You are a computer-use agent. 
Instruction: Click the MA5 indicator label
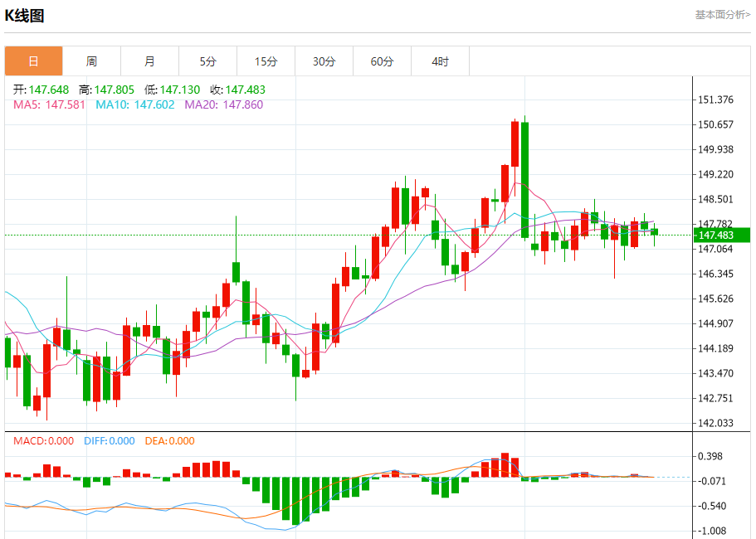click(x=49, y=104)
